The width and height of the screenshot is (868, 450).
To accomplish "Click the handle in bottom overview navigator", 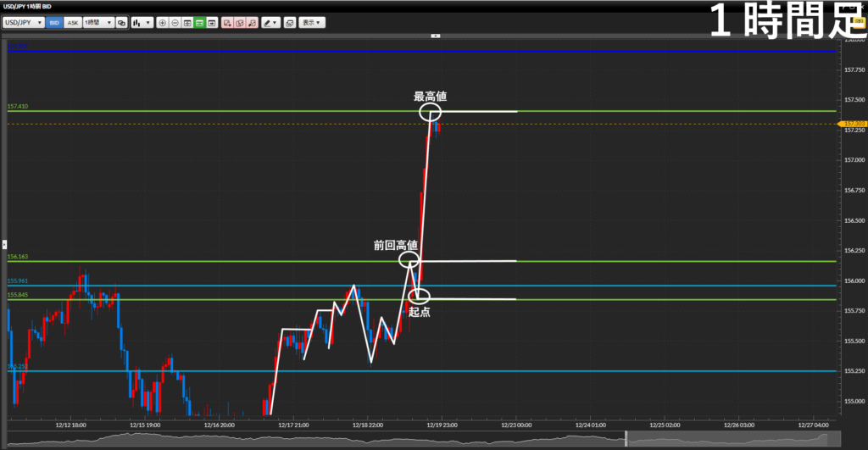I will click(x=626, y=437).
